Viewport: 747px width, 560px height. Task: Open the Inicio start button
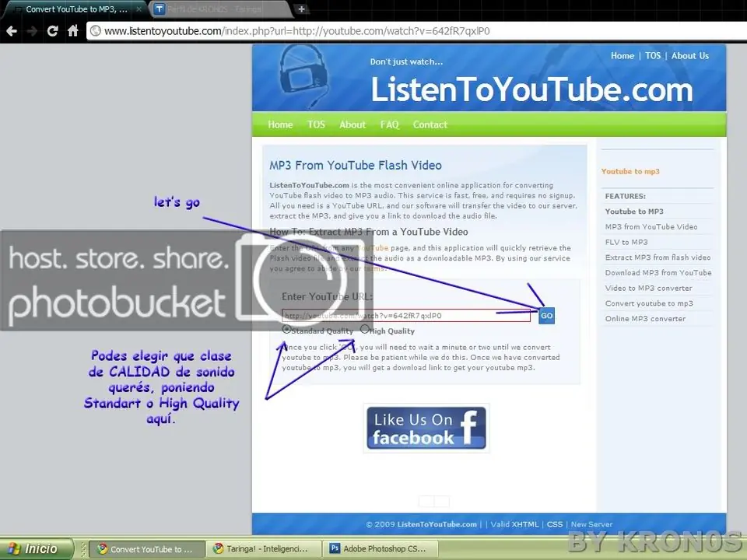point(37,549)
